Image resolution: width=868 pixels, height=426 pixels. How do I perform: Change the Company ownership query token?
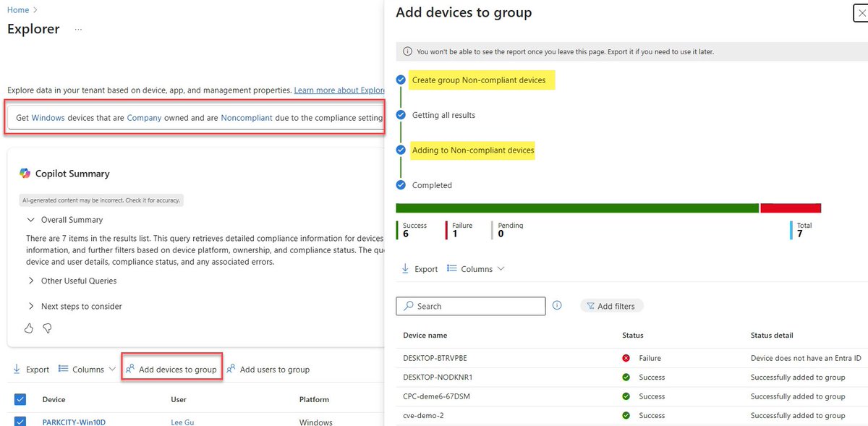click(x=144, y=118)
